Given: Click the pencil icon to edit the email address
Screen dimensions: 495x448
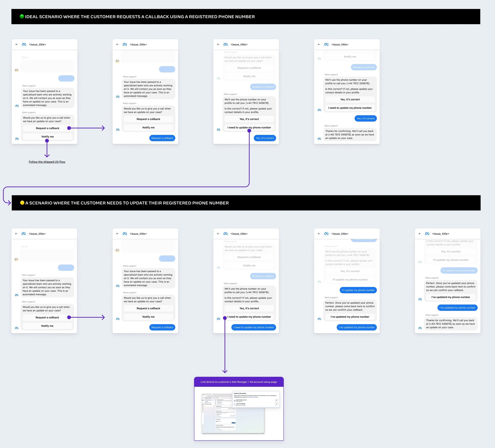Looking at the screenshot, I should (277, 400).
